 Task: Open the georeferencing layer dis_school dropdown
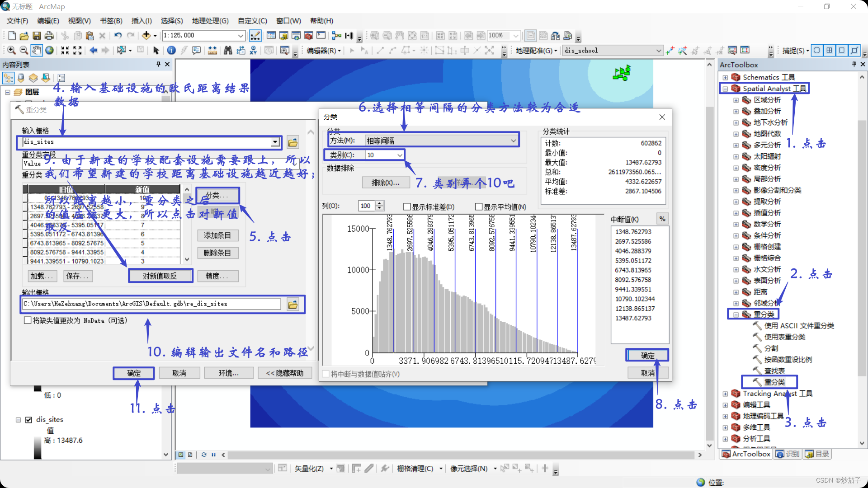[x=659, y=51]
